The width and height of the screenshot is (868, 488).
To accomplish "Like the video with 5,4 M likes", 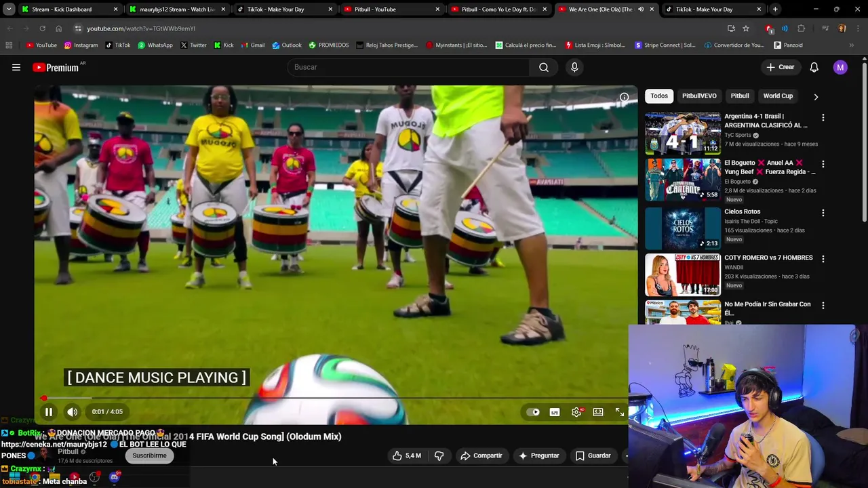I will [407, 455].
